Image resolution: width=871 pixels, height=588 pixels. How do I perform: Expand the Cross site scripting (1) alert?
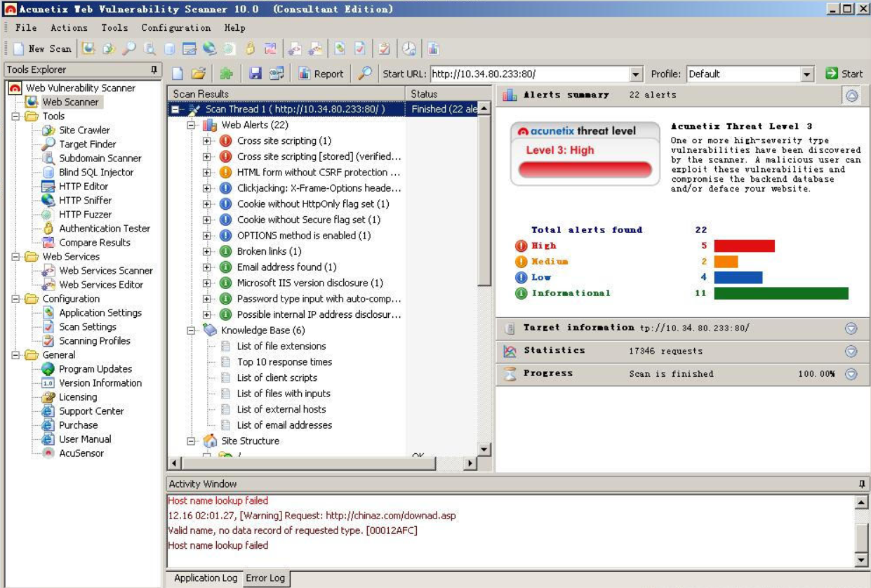click(207, 141)
